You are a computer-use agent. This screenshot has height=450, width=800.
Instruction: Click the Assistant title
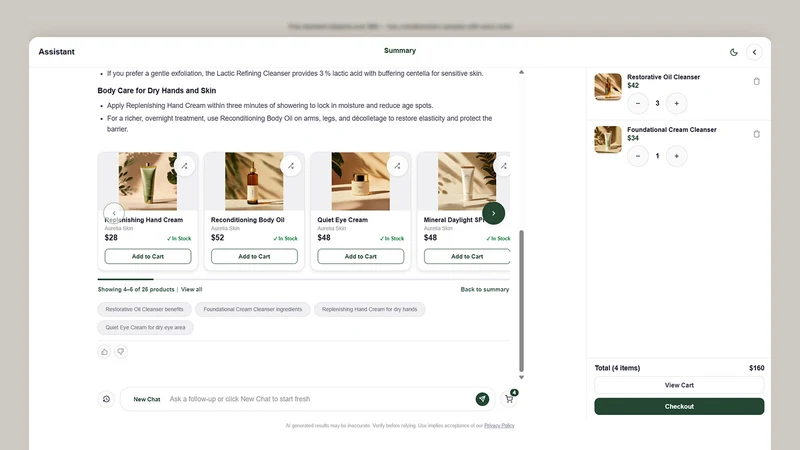pyautogui.click(x=57, y=52)
